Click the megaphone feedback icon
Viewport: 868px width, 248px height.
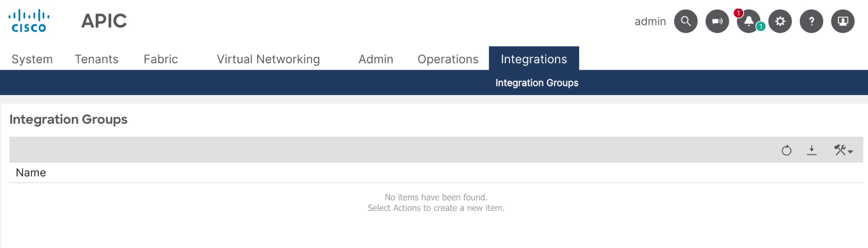[717, 21]
